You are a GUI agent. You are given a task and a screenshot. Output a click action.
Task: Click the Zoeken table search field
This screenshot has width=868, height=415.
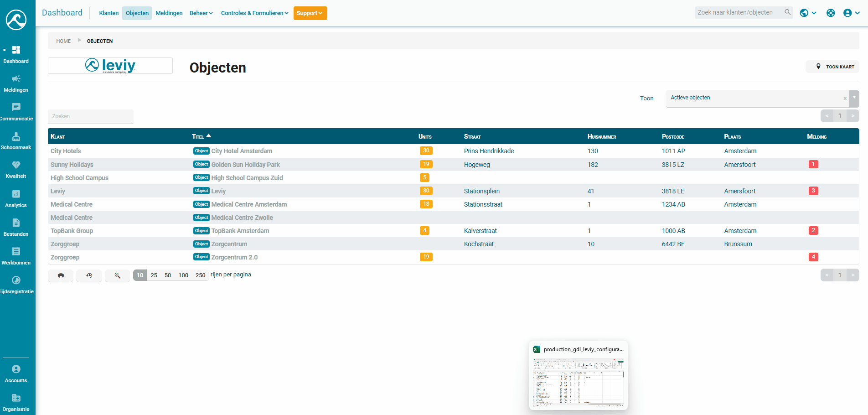[91, 116]
